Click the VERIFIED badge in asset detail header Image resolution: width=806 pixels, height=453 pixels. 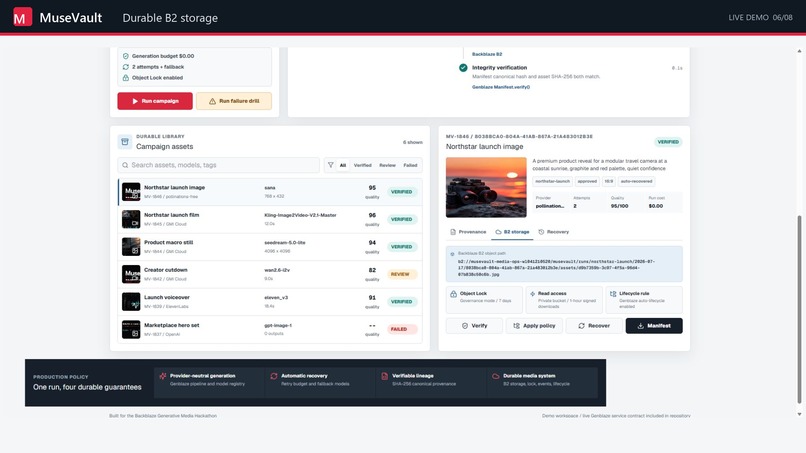(x=668, y=142)
